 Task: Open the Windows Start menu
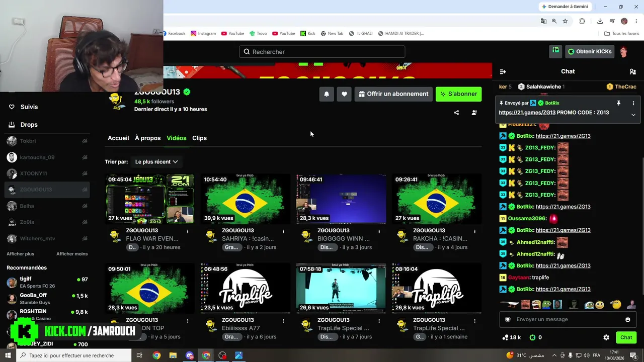coord(8,355)
